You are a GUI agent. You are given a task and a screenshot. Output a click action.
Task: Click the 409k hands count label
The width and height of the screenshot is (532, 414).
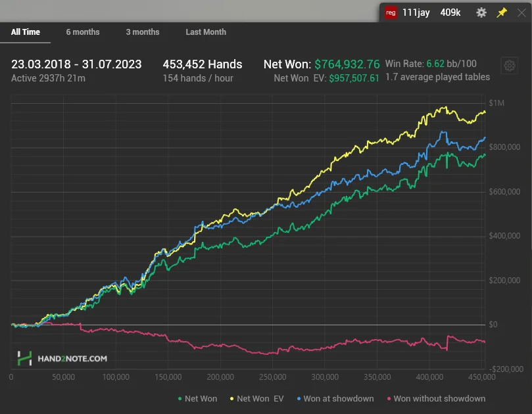450,12
